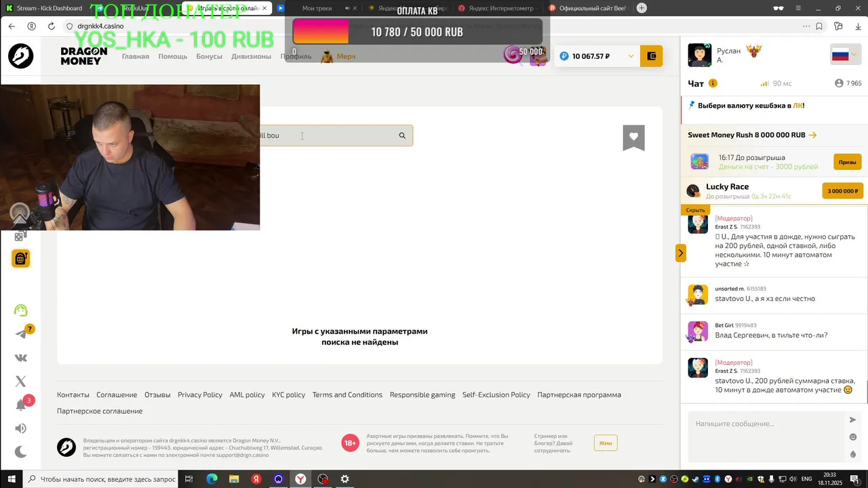The height and width of the screenshot is (488, 868).
Task: Open Дивизионы navigation item
Action: [x=251, y=56]
